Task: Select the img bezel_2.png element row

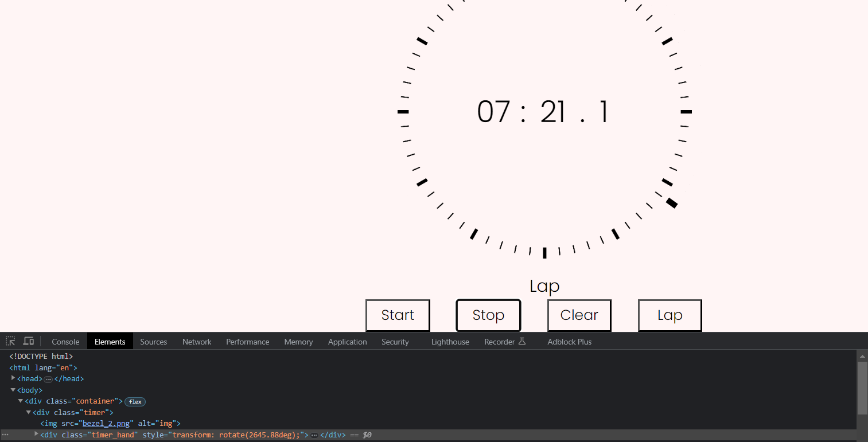Action: (x=111, y=424)
